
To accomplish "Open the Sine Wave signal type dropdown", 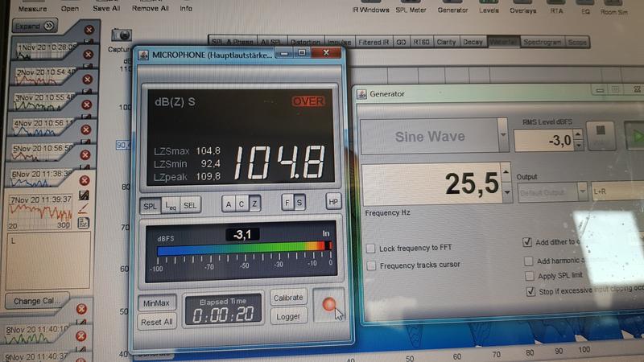I will pos(502,135).
